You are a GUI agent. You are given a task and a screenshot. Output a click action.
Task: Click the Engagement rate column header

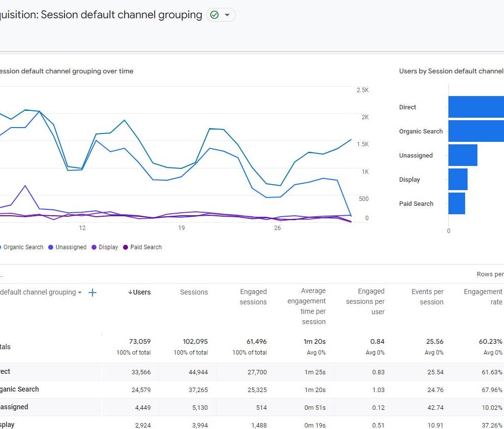483,297
